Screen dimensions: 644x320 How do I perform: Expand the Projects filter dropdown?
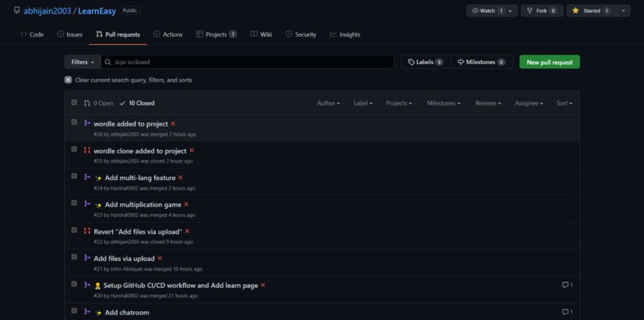point(399,103)
